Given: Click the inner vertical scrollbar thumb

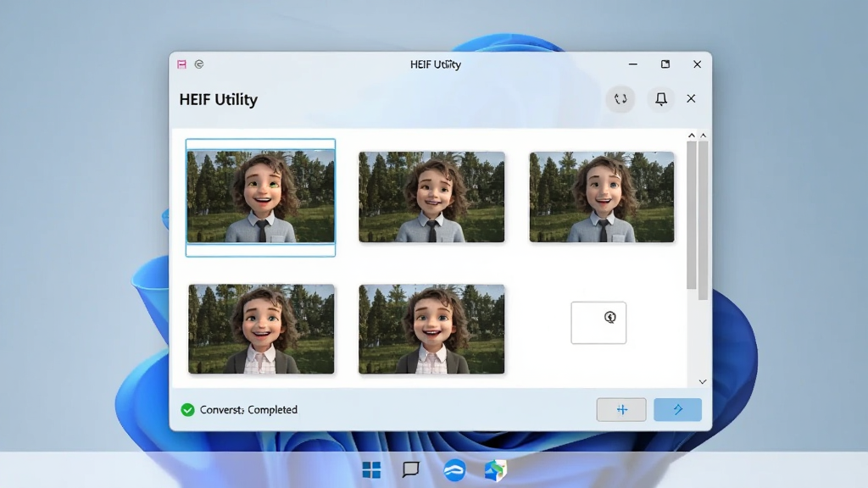Looking at the screenshot, I should [692, 214].
